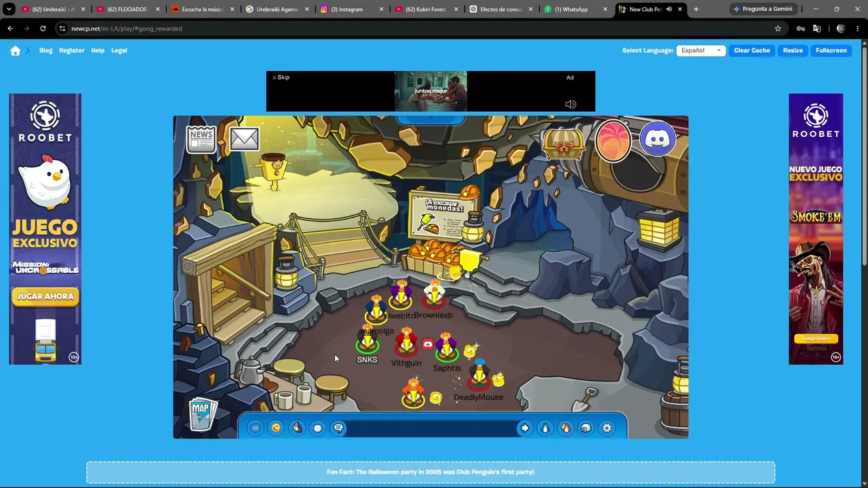The image size is (868, 488).
Task: Open the Register link
Action: pyautogui.click(x=71, y=51)
